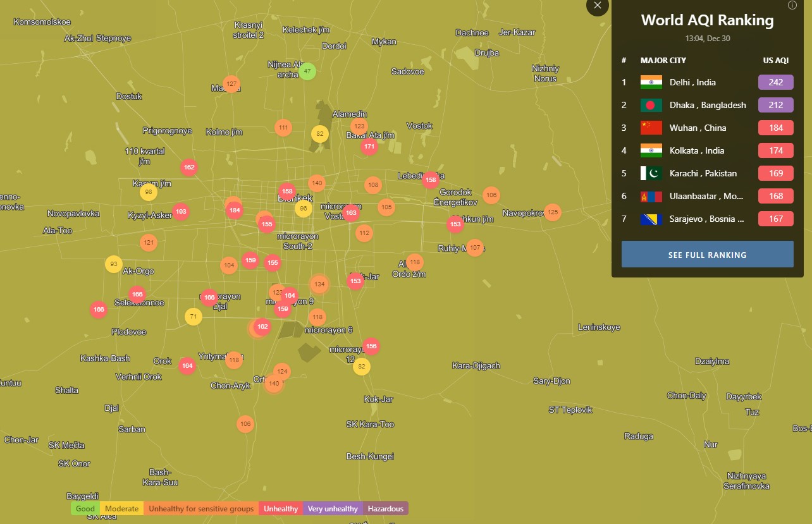This screenshot has height=524, width=812.
Task: Select the green 47 AQI station marker
Action: click(307, 71)
